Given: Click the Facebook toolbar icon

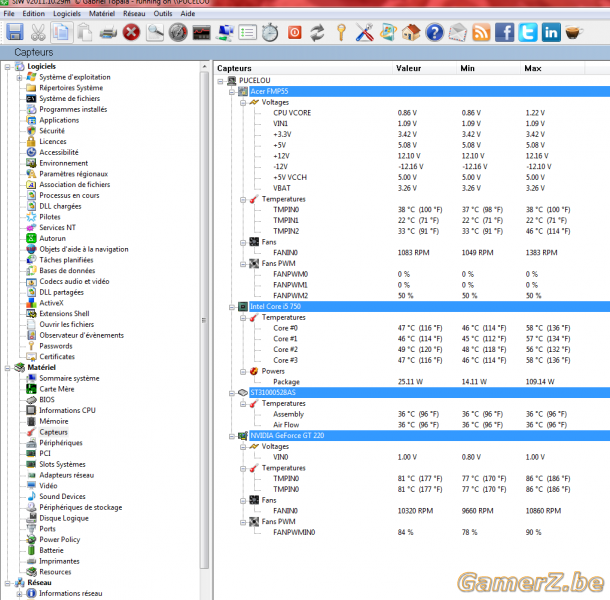Looking at the screenshot, I should pyautogui.click(x=505, y=32).
